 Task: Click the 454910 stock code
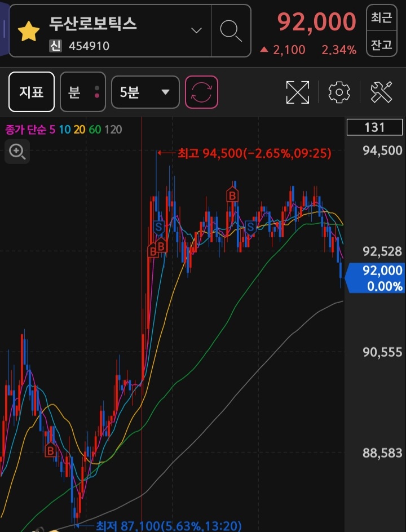point(89,46)
